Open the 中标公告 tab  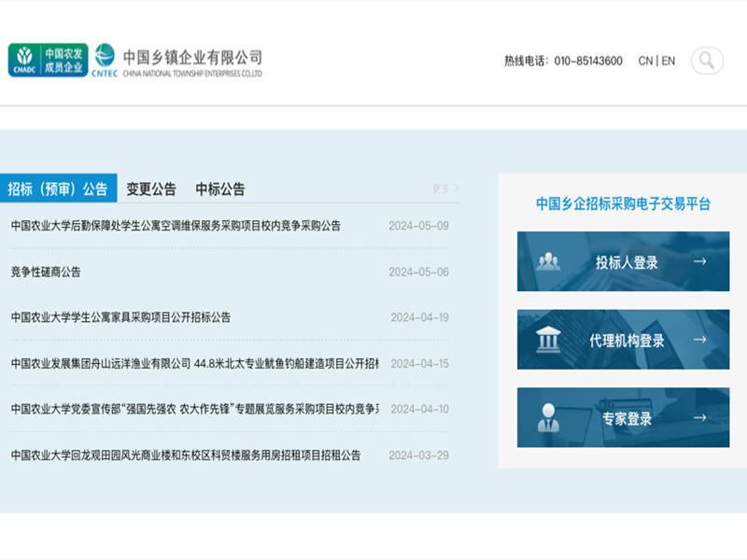[x=220, y=189]
